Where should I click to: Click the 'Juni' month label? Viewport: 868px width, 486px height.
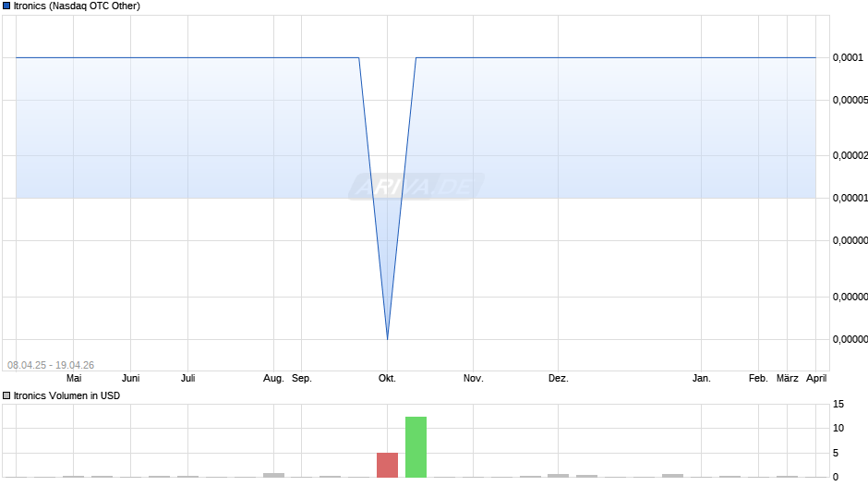130,379
